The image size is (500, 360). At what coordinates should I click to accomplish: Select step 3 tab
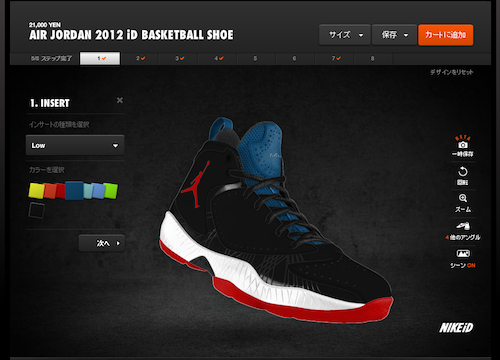pos(179,58)
